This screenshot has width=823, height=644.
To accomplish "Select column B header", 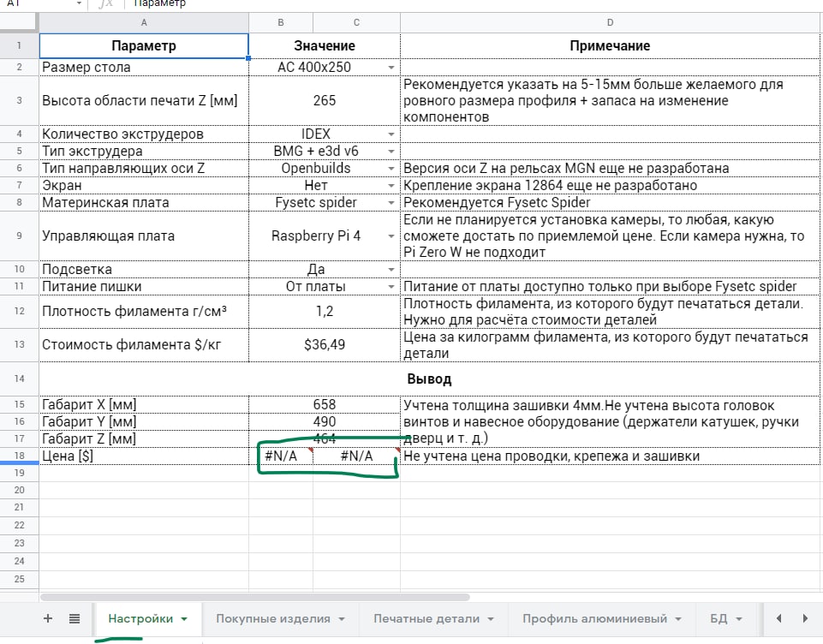I will (x=281, y=22).
